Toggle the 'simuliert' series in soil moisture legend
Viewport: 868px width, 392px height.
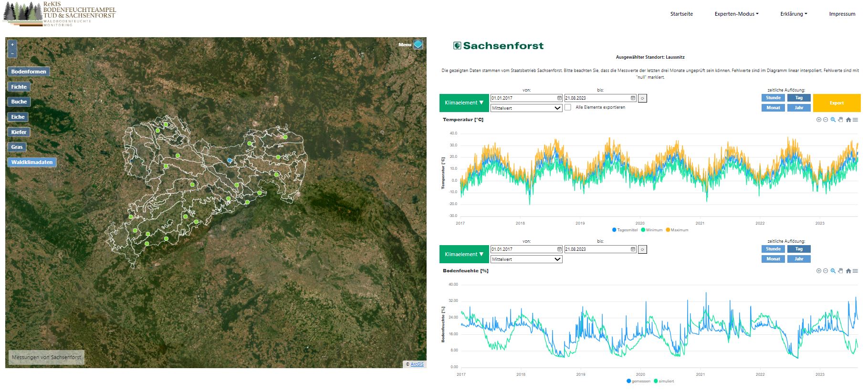664,381
